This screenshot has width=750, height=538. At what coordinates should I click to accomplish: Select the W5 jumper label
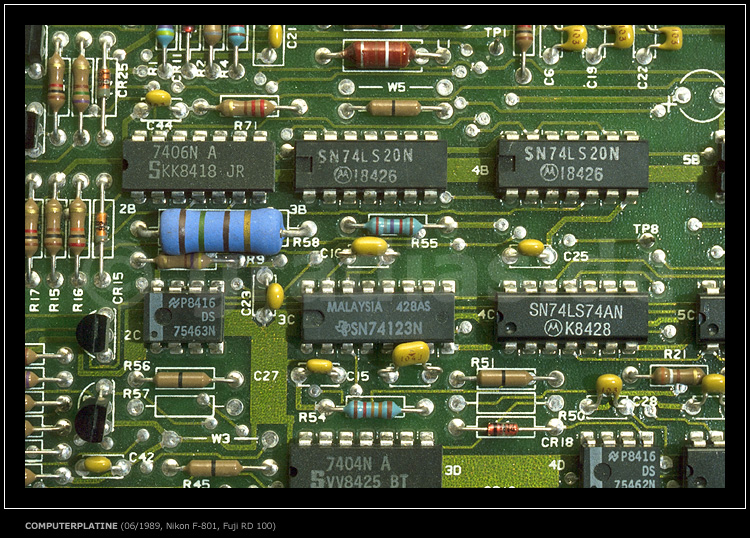click(397, 87)
